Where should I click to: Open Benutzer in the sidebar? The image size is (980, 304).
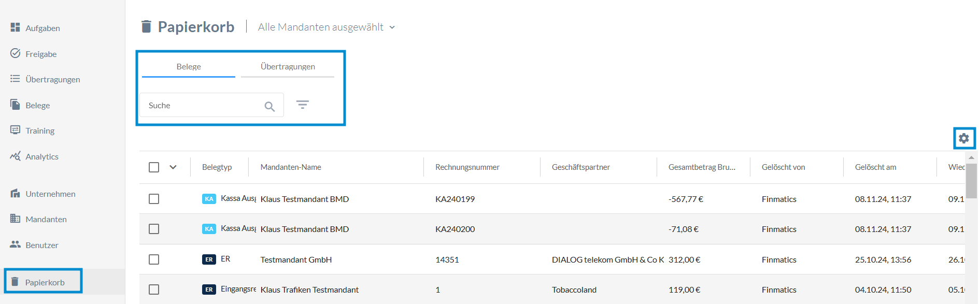click(x=41, y=245)
